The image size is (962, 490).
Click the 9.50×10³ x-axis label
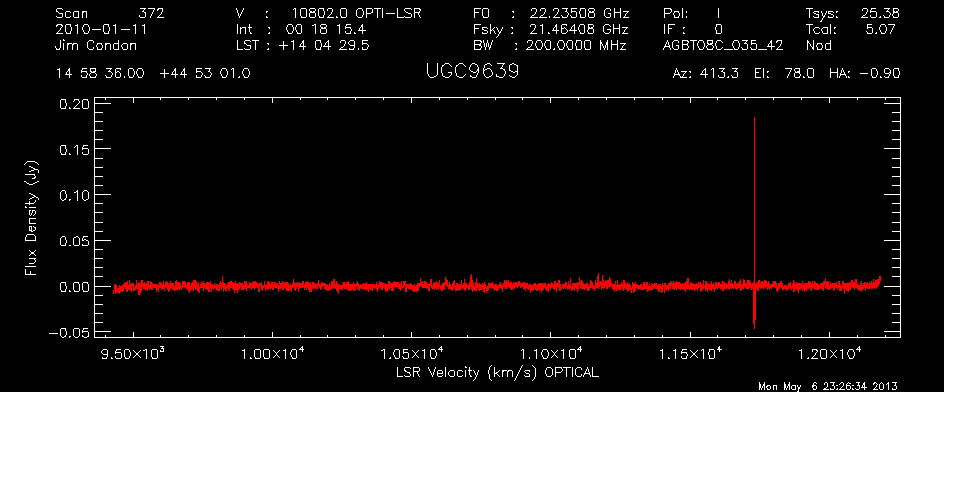point(133,354)
